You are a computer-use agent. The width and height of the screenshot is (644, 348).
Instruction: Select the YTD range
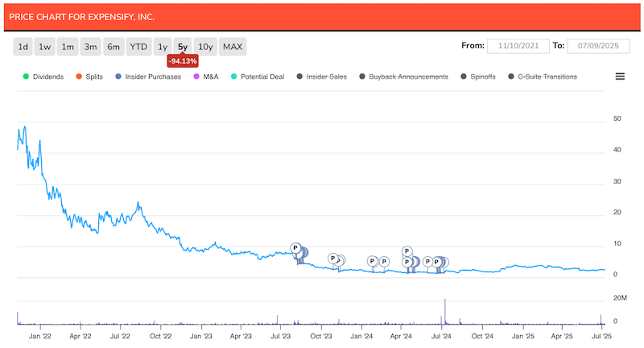click(x=138, y=47)
